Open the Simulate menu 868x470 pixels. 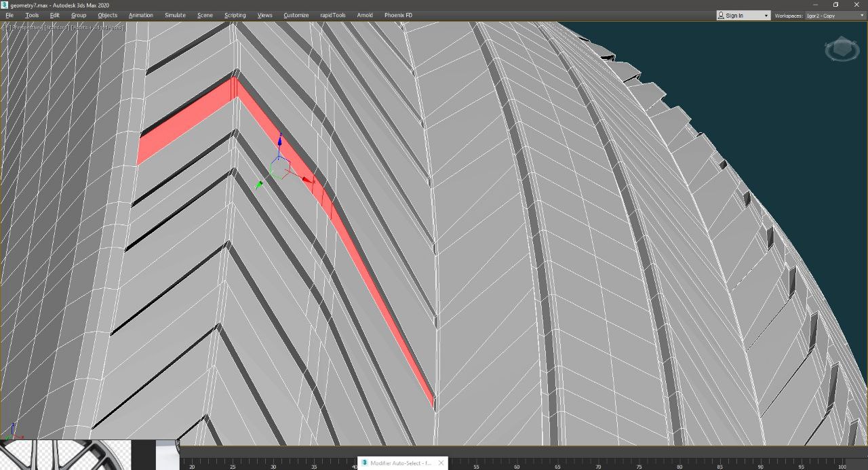tap(175, 15)
